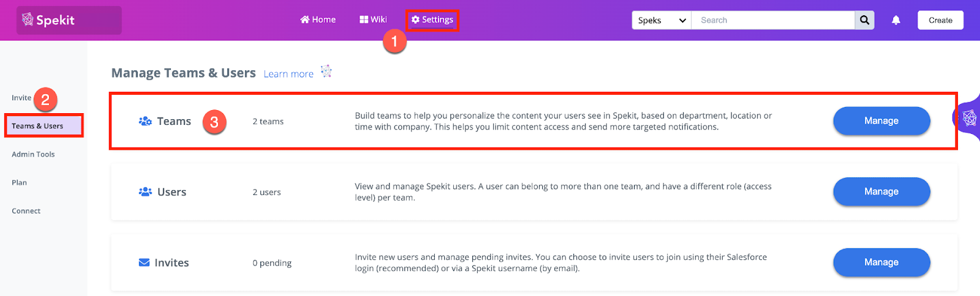Go to the Home menu item
Screen dimensions: 980x296
[x=318, y=20]
